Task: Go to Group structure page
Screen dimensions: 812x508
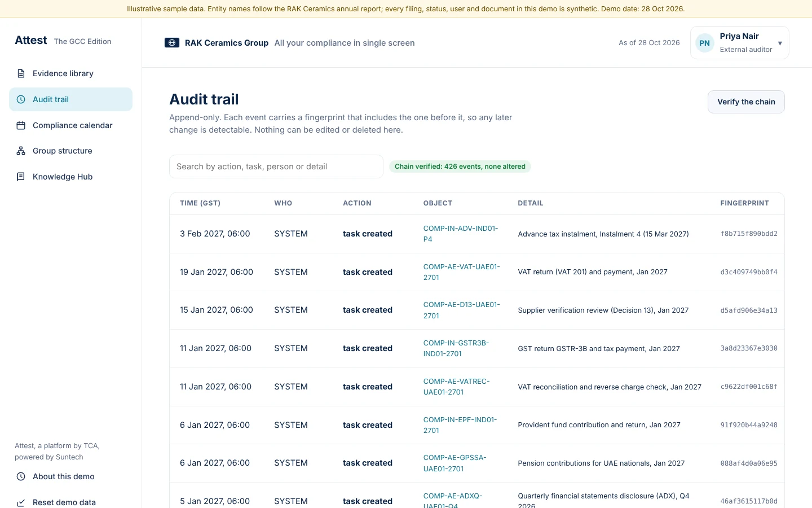Action: (x=70, y=151)
